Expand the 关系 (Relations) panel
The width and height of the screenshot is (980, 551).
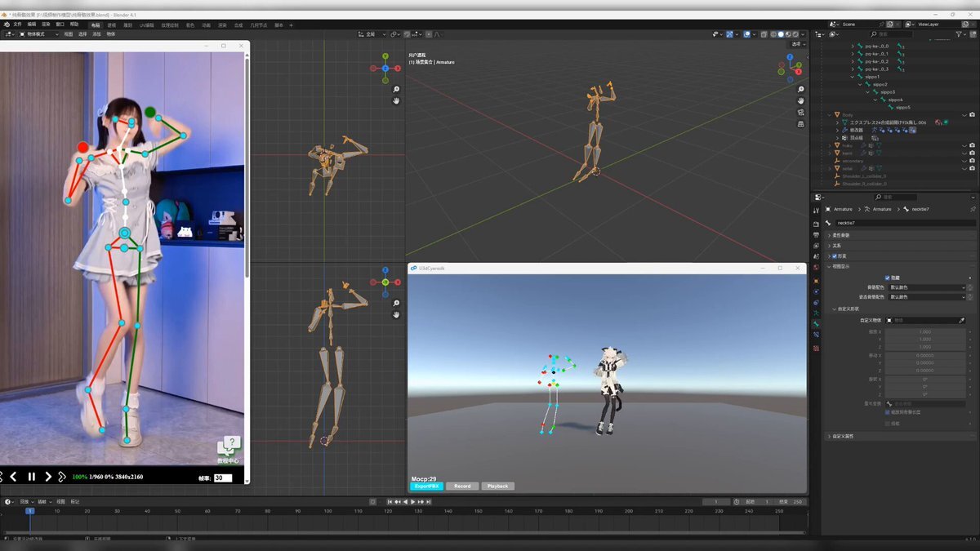coord(835,246)
